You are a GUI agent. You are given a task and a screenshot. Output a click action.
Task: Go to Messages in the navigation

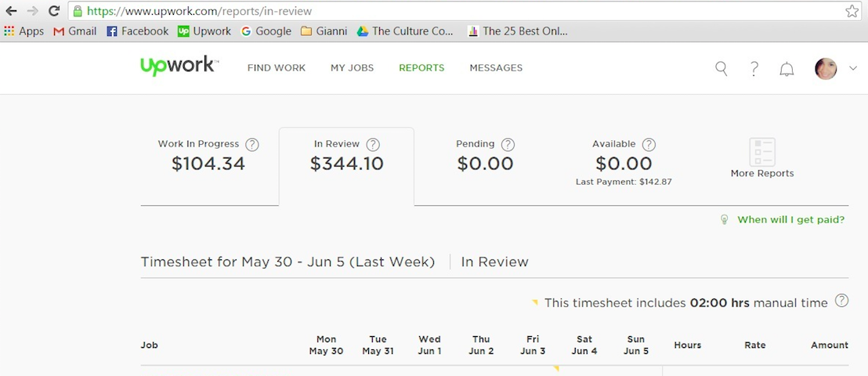(496, 68)
